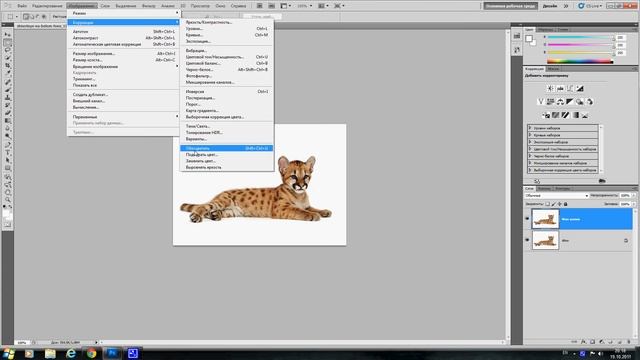
Task: Expand the 'Кривые наборов' presets
Action: click(x=530, y=135)
